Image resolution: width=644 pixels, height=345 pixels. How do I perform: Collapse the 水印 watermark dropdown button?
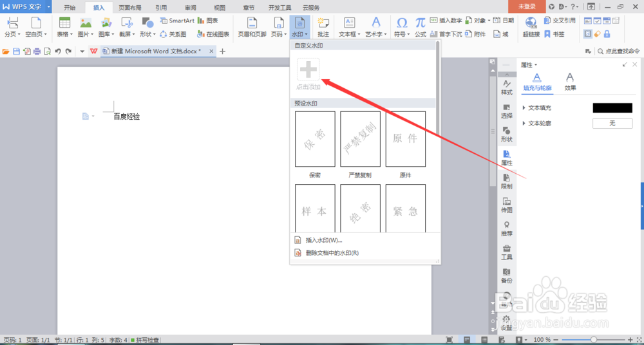[x=300, y=28]
